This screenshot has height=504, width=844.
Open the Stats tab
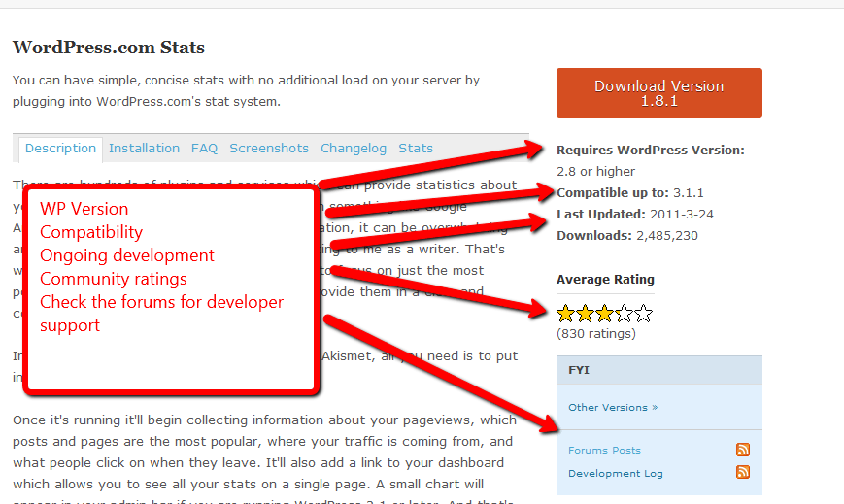pos(416,148)
